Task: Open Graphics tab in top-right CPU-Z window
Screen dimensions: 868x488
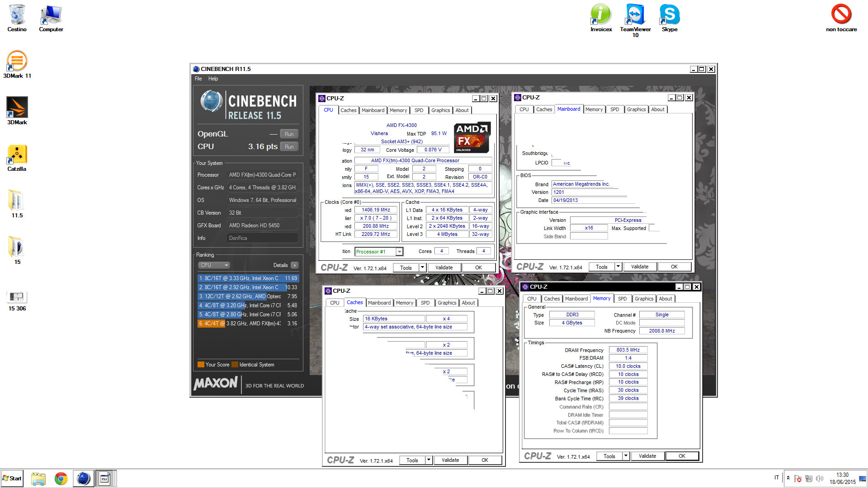Action: click(637, 109)
